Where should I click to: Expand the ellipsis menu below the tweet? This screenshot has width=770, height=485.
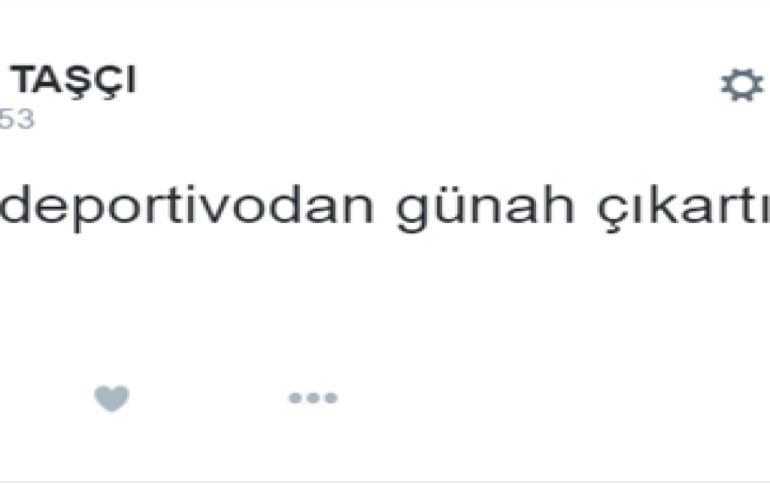click(x=313, y=398)
